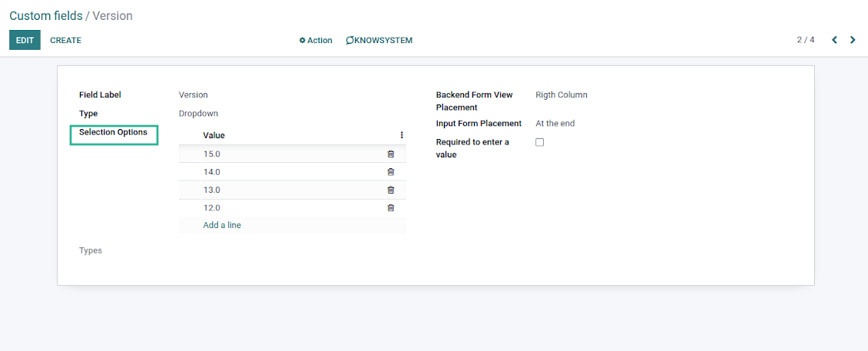
Task: Open column options kebab menu in Value header
Action: [401, 135]
